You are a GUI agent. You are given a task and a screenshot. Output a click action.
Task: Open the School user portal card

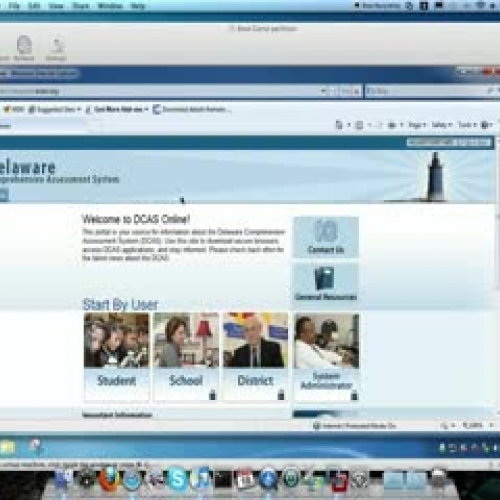(x=186, y=356)
